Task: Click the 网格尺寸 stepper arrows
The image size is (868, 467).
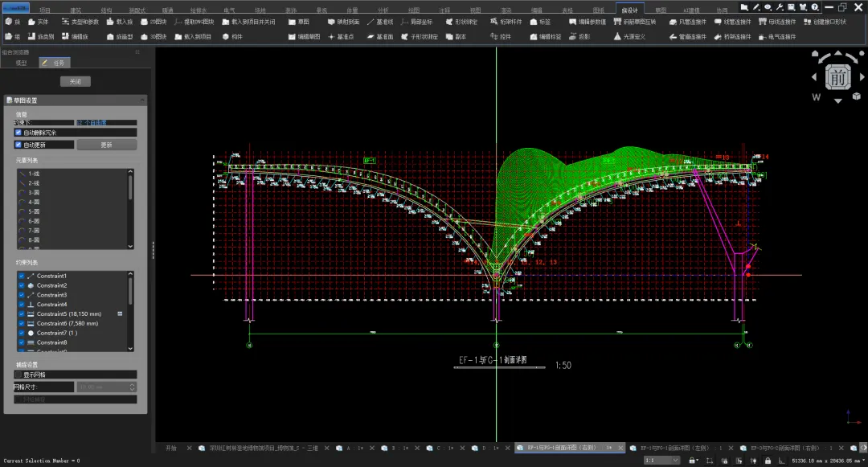Action: coord(133,387)
